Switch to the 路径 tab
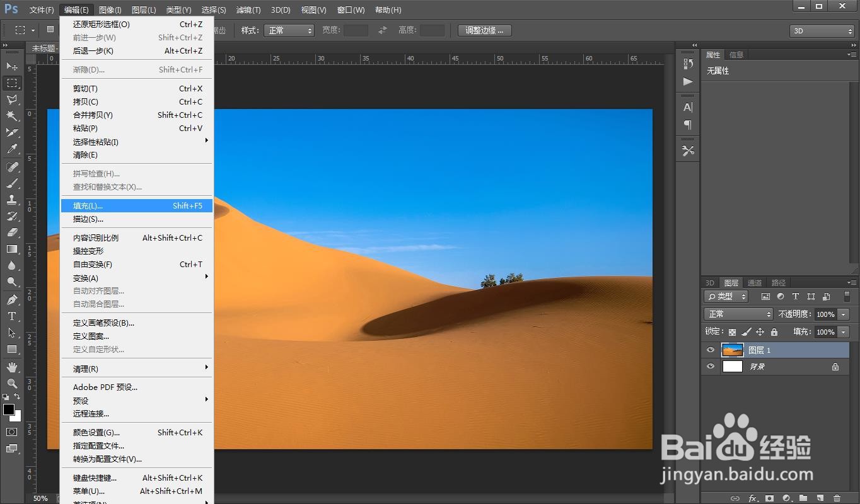 pos(779,283)
